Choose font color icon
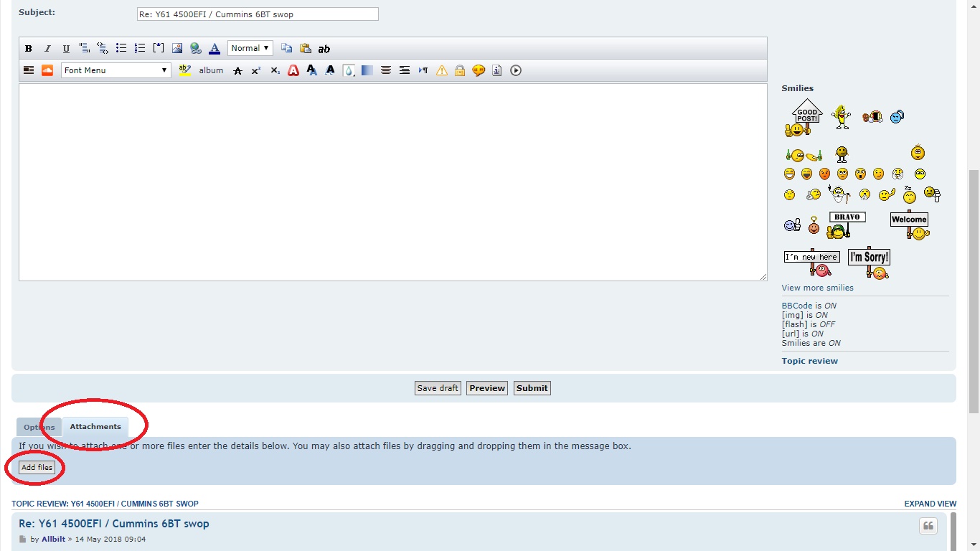Viewport: 980px width, 551px height. 214,49
